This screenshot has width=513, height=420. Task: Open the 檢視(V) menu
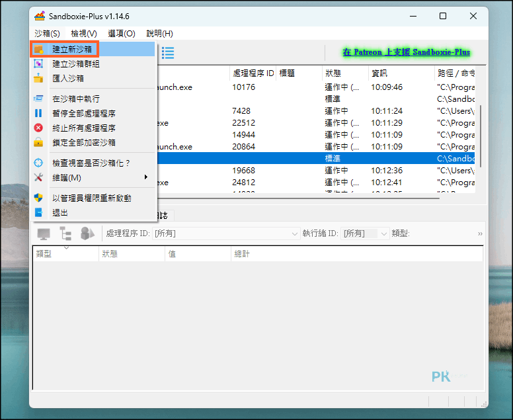[x=84, y=33]
